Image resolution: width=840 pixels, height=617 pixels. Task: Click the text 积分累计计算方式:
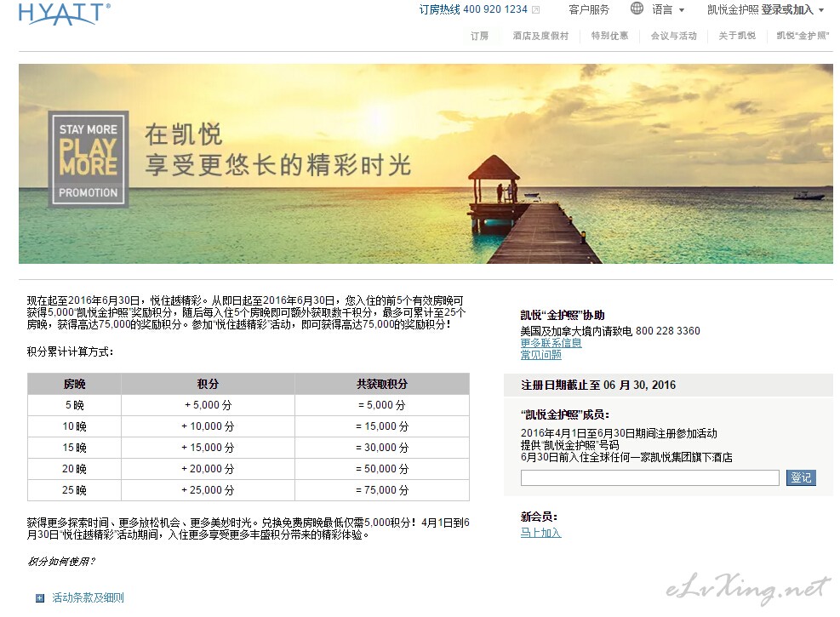click(x=70, y=351)
